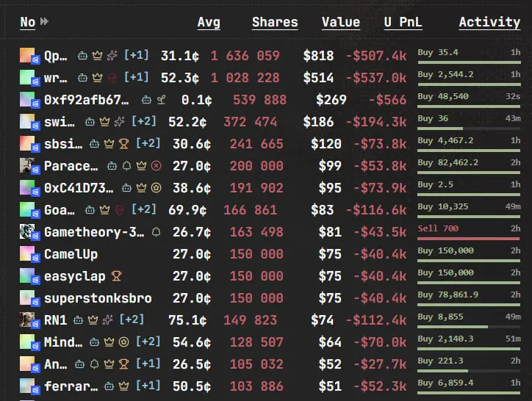Open the 0xf92afb67… wallet profile

coord(87,100)
